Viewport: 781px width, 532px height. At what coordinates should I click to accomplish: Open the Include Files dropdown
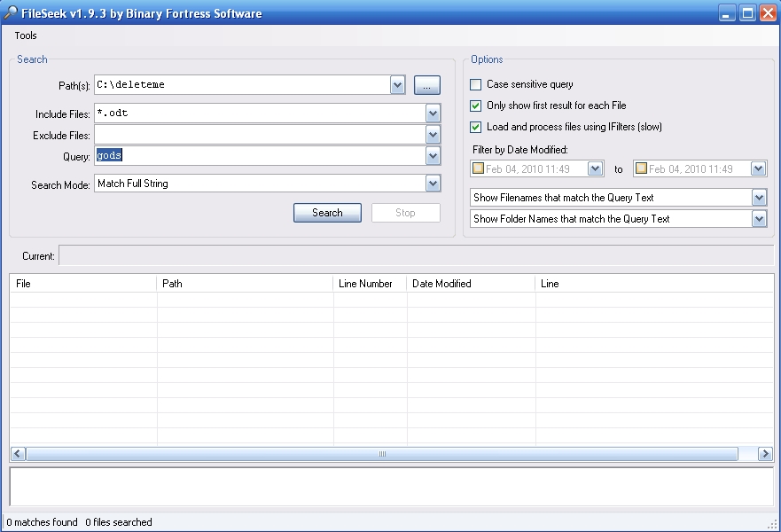(433, 113)
